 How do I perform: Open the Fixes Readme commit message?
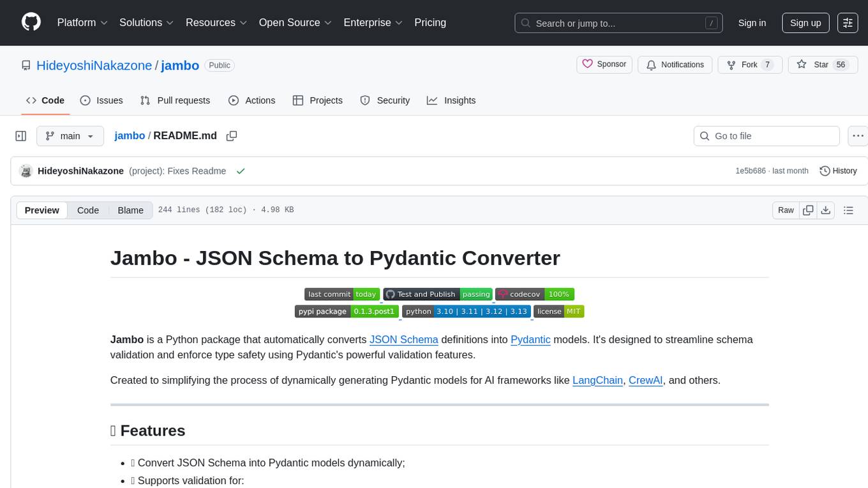(177, 171)
